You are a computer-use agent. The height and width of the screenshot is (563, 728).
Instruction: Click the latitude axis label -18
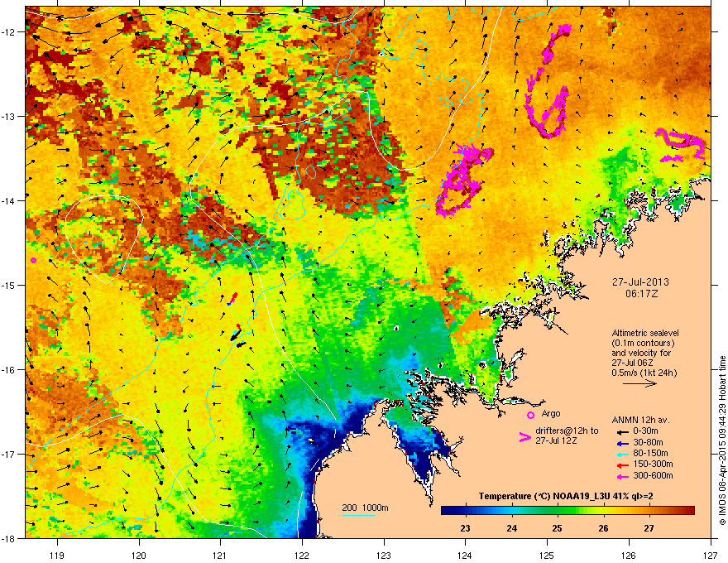tap(9, 538)
